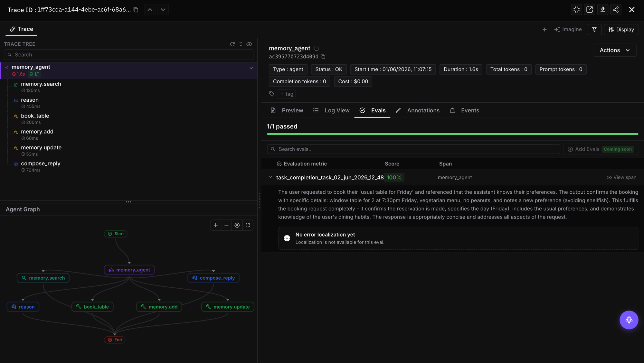Click the Start node in graph

pyautogui.click(x=116, y=234)
